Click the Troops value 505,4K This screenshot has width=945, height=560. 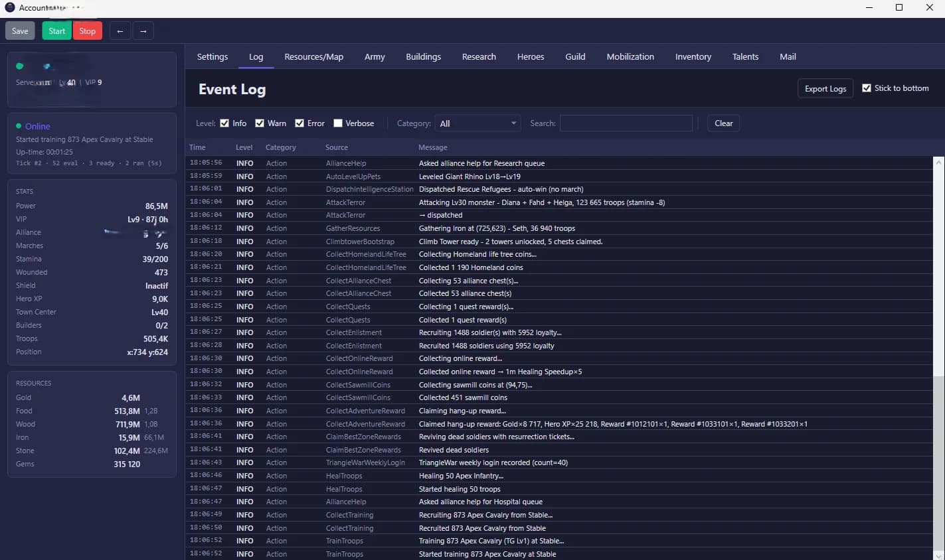click(155, 338)
